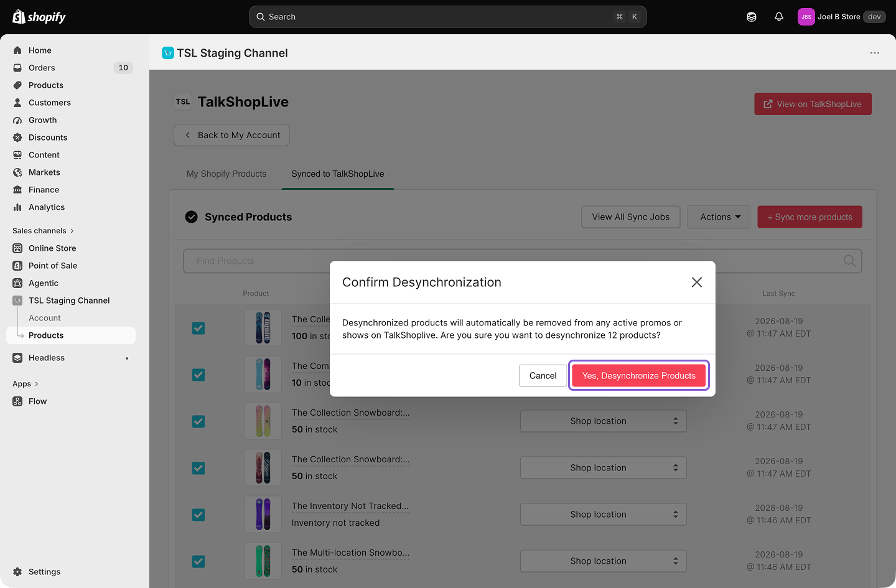
Task: Cancel the desynchronization dialog
Action: coord(543,376)
